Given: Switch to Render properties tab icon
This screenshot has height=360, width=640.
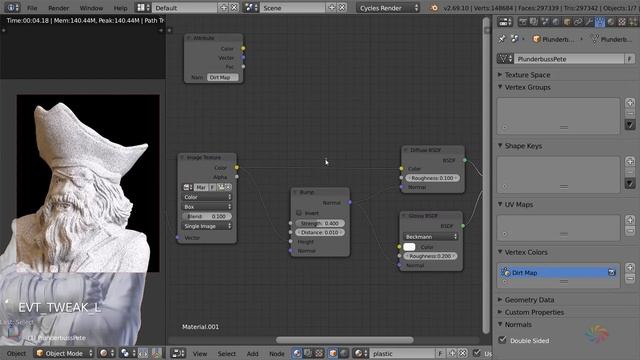Looking at the screenshot, I should (523, 22).
